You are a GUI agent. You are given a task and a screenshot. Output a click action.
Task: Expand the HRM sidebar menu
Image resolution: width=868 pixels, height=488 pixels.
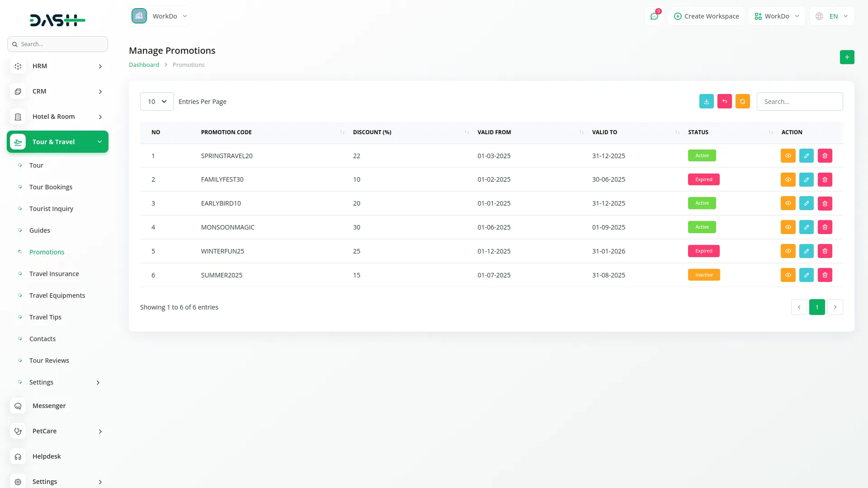point(57,66)
